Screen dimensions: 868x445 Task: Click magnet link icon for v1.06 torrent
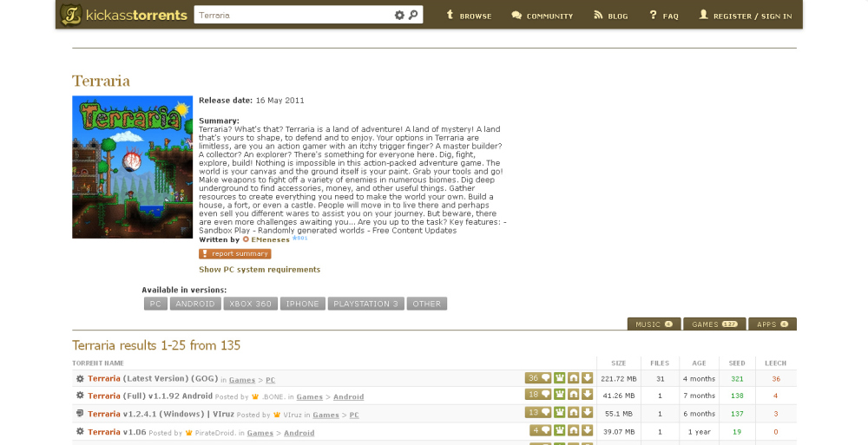pos(574,430)
